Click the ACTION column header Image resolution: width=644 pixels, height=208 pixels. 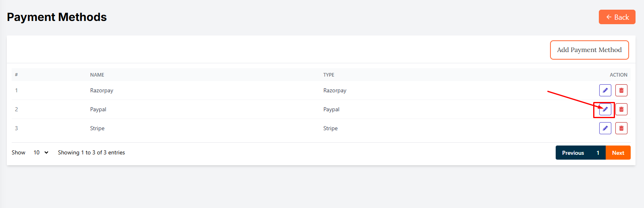(618, 75)
